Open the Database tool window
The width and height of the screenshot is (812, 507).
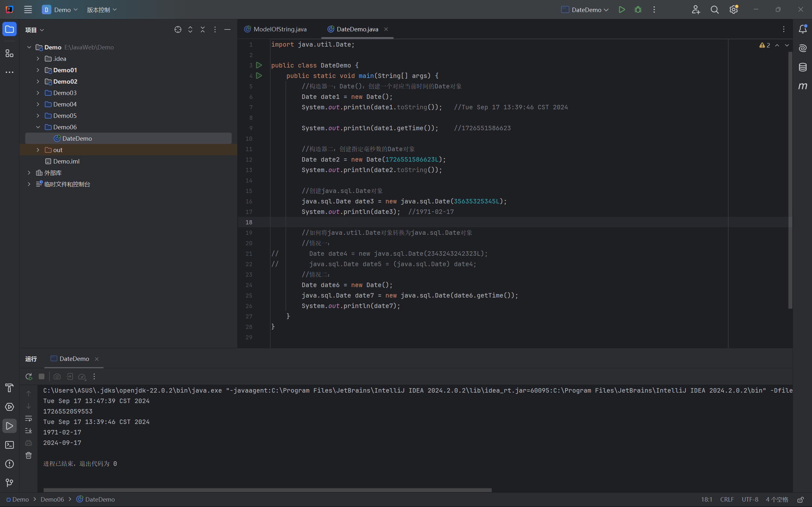pos(802,67)
